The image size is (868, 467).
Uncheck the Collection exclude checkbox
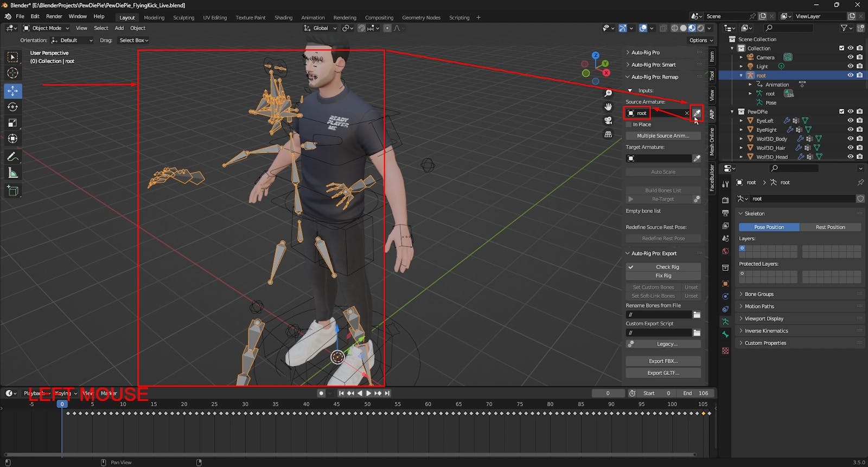pos(841,48)
